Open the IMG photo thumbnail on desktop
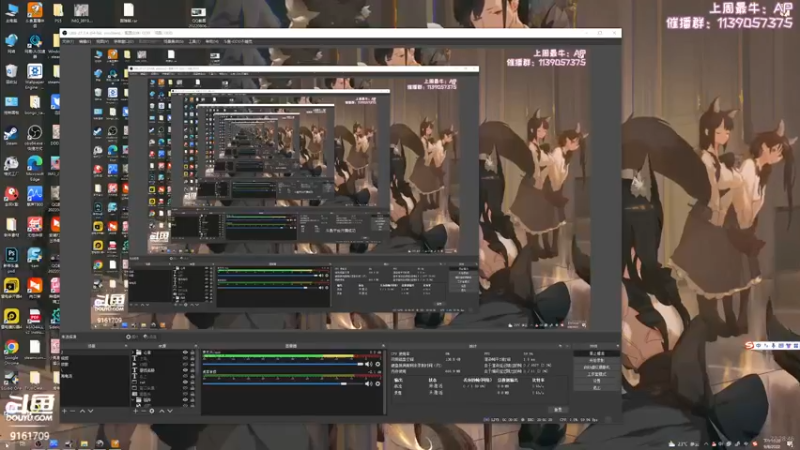This screenshot has width=800, height=450. (x=81, y=12)
